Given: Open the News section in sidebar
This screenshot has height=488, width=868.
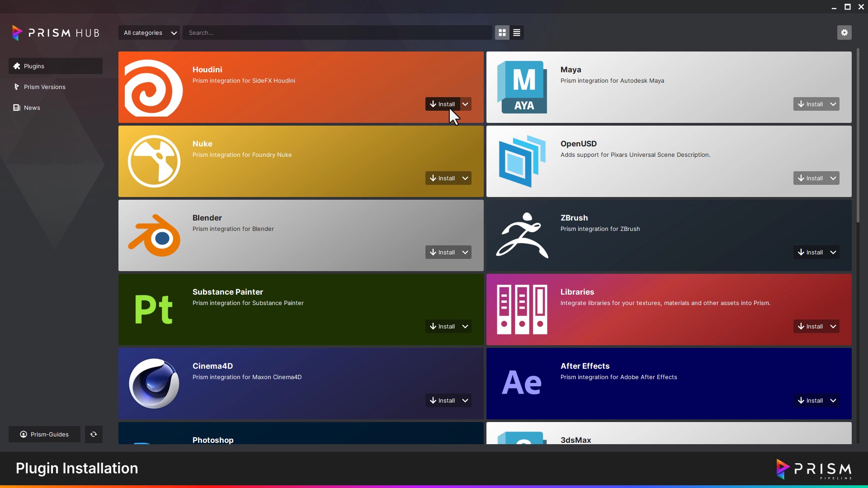Looking at the screenshot, I should tap(56, 108).
